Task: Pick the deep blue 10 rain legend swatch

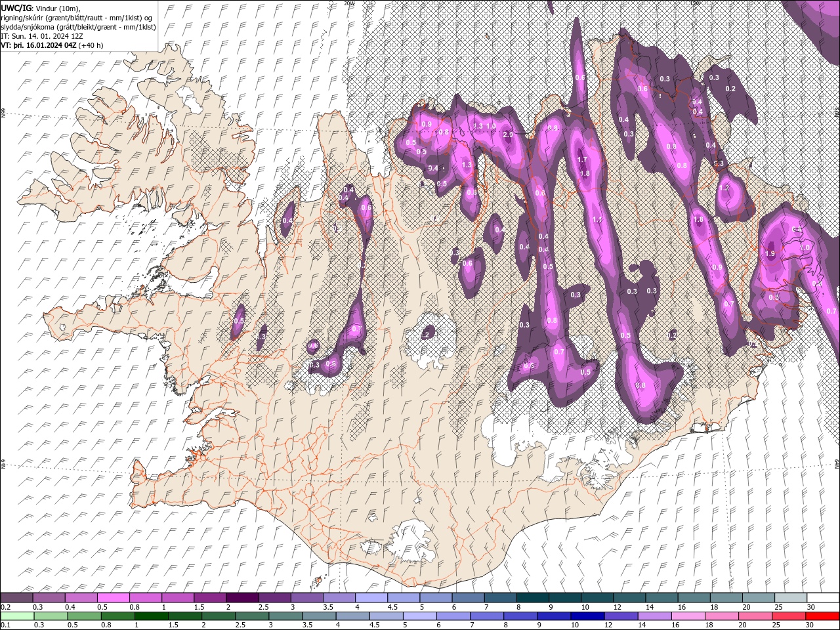Action: click(587, 615)
